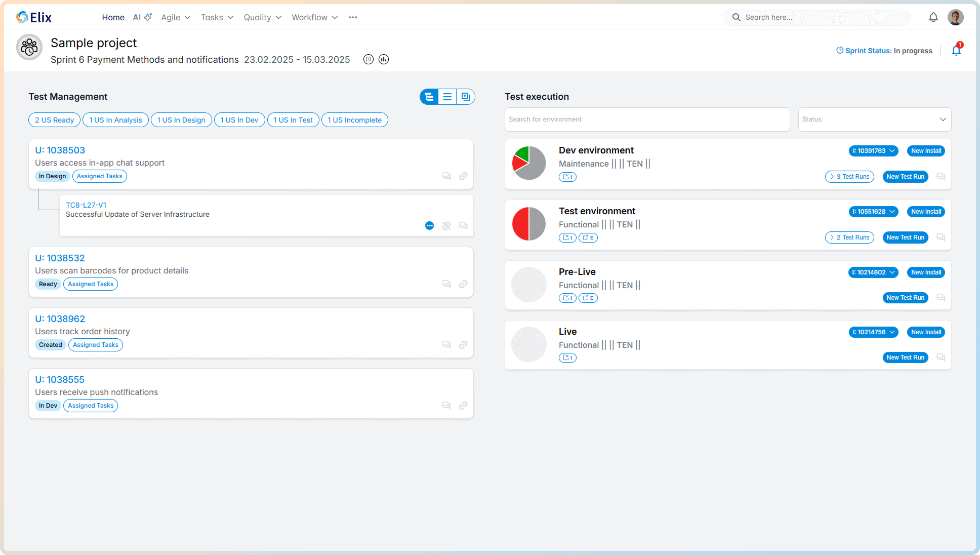Open the sprint bar chart statistics icon
980x555 pixels.
(x=384, y=59)
